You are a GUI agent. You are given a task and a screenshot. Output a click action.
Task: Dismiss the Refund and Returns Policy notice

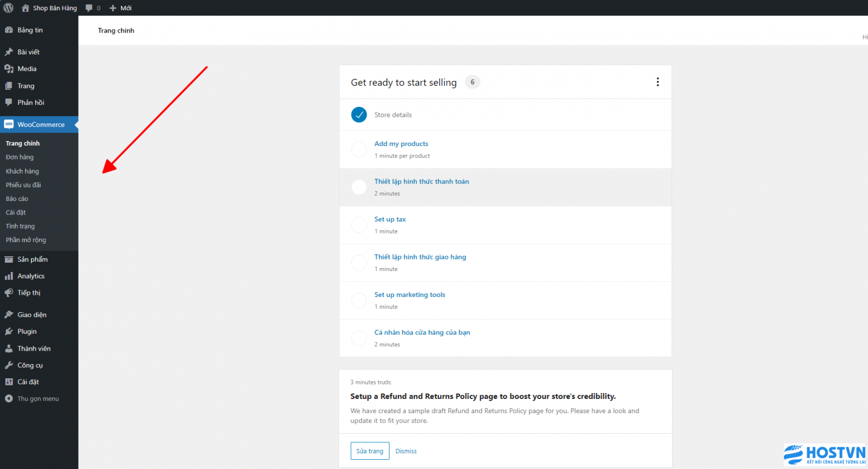tap(406, 451)
